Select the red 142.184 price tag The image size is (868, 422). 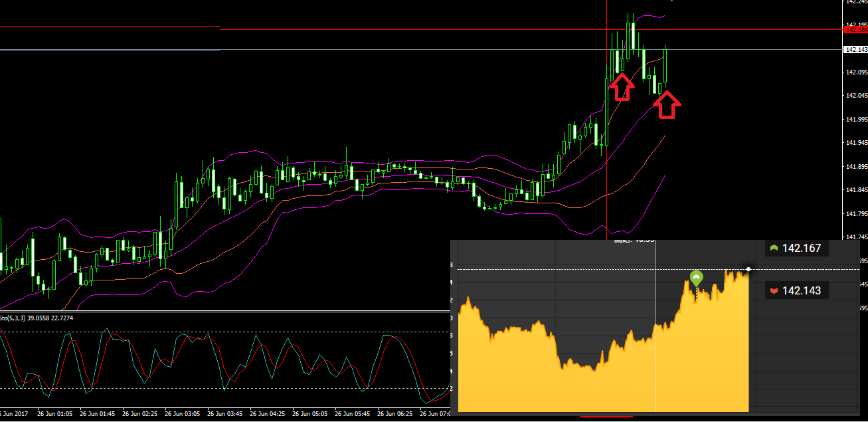[x=855, y=30]
